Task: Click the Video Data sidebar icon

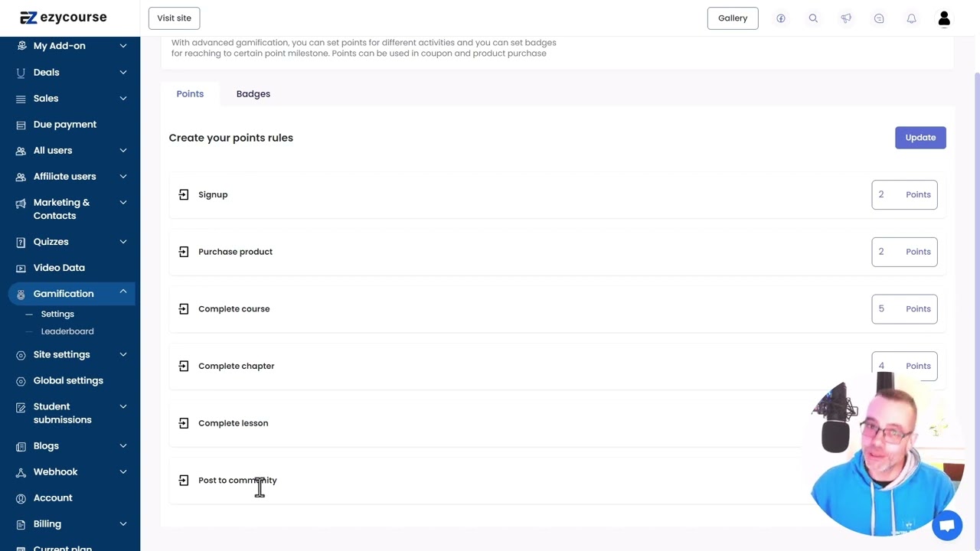Action: coord(21,268)
